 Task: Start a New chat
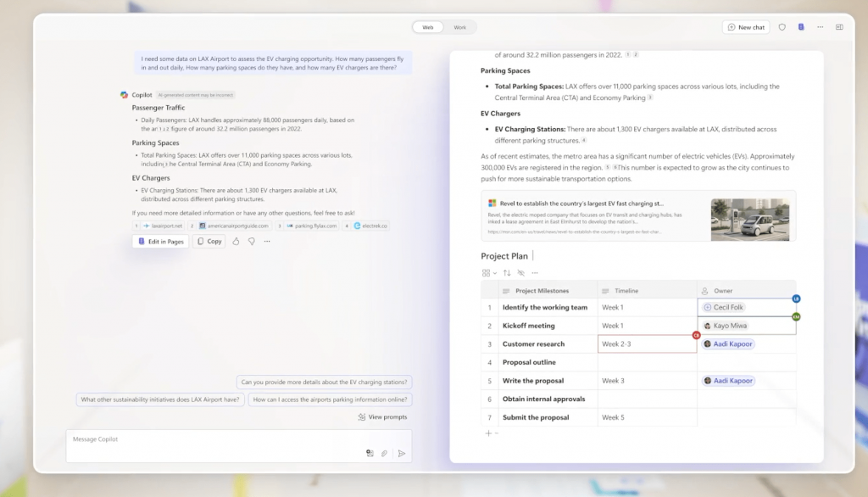click(746, 27)
